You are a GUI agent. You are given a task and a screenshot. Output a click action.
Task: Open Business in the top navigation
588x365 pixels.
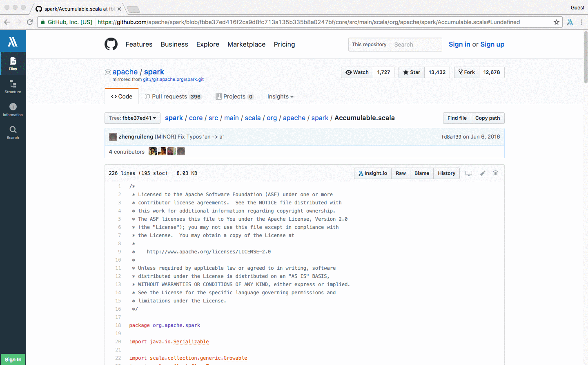[174, 44]
